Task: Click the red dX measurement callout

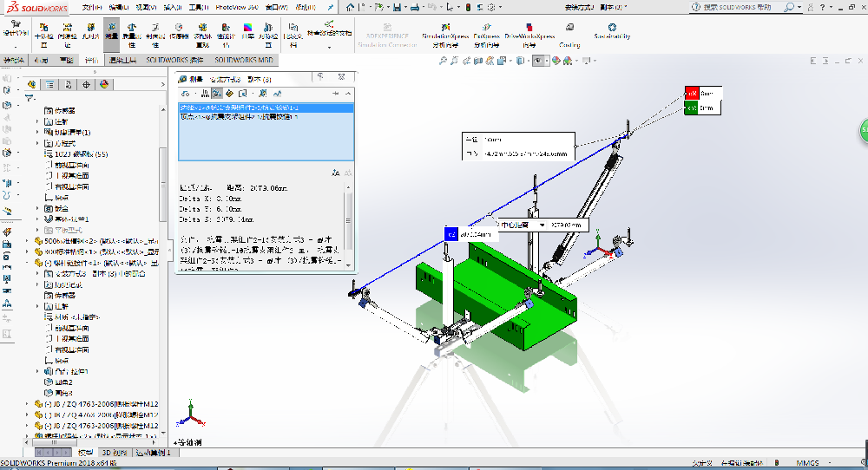Action: pyautogui.click(x=692, y=93)
